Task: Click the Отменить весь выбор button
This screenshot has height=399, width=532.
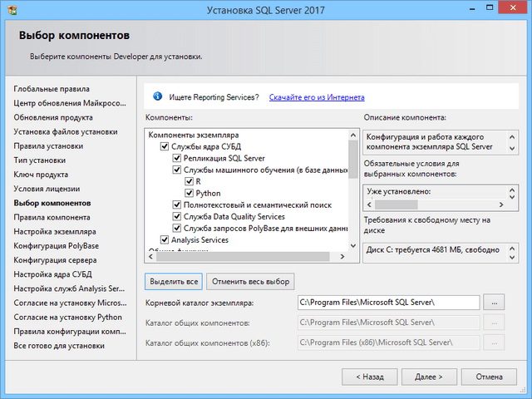Action: coord(250,282)
